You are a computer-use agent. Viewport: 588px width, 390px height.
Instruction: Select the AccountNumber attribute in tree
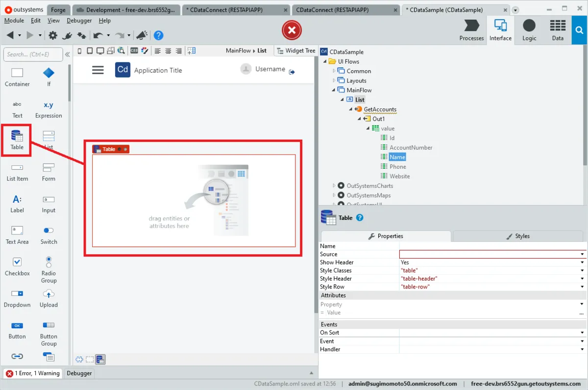[x=411, y=148]
